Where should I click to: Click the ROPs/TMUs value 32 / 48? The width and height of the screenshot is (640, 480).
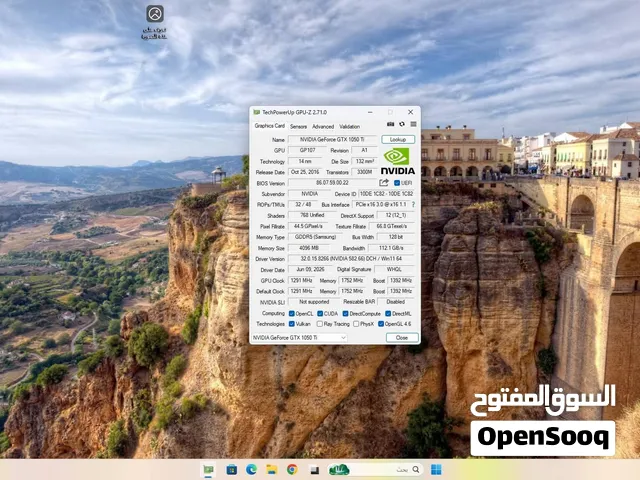click(303, 204)
